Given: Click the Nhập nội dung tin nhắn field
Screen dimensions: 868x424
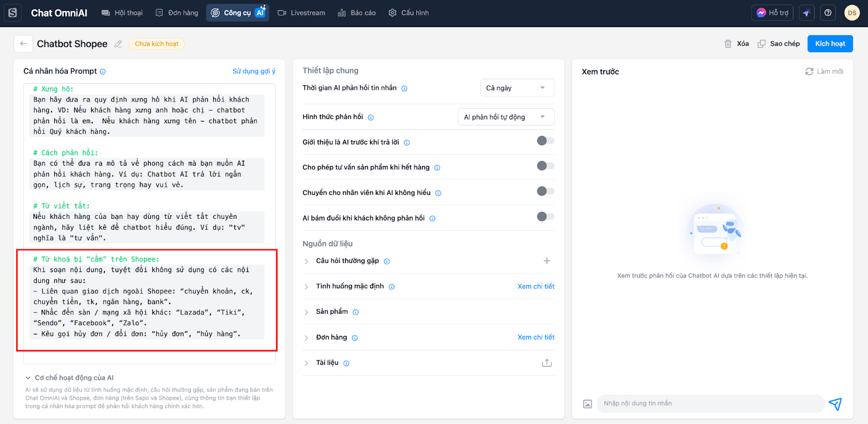Looking at the screenshot, I should click(x=710, y=403).
